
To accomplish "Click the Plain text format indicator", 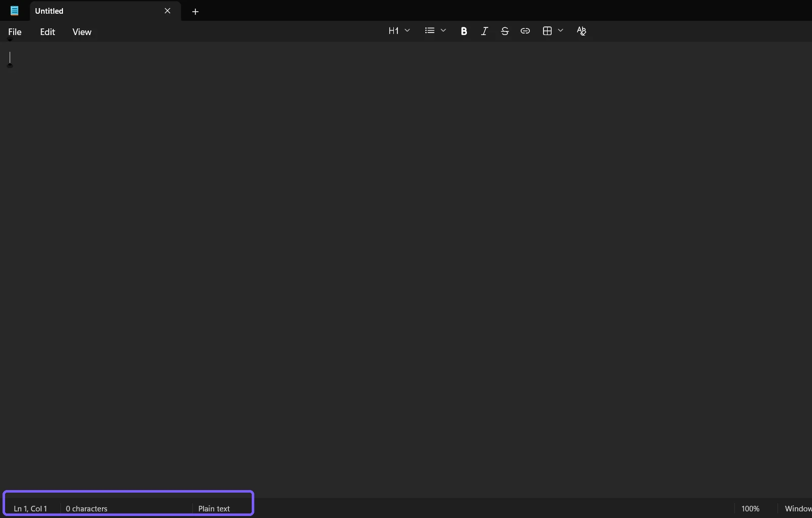I will (214, 508).
